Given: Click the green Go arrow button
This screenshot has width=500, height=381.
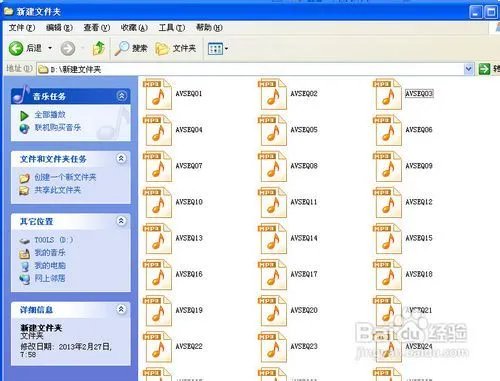Looking at the screenshot, I should click(x=484, y=69).
